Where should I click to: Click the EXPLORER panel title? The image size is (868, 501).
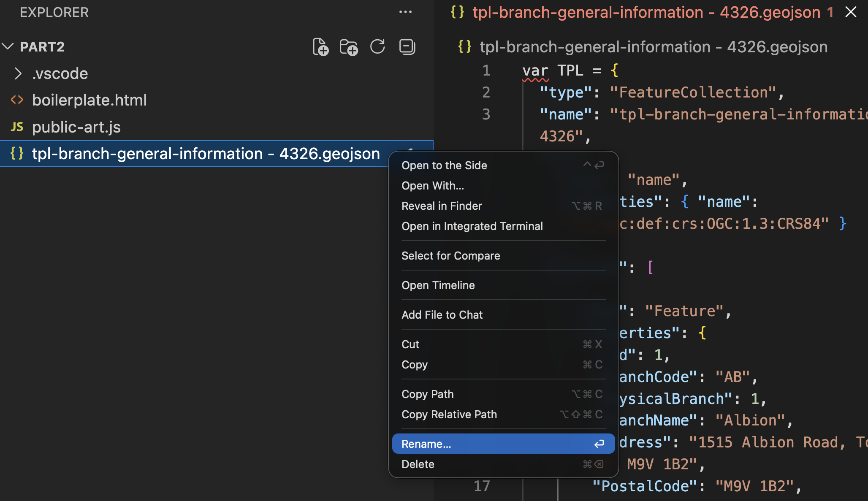coord(54,12)
